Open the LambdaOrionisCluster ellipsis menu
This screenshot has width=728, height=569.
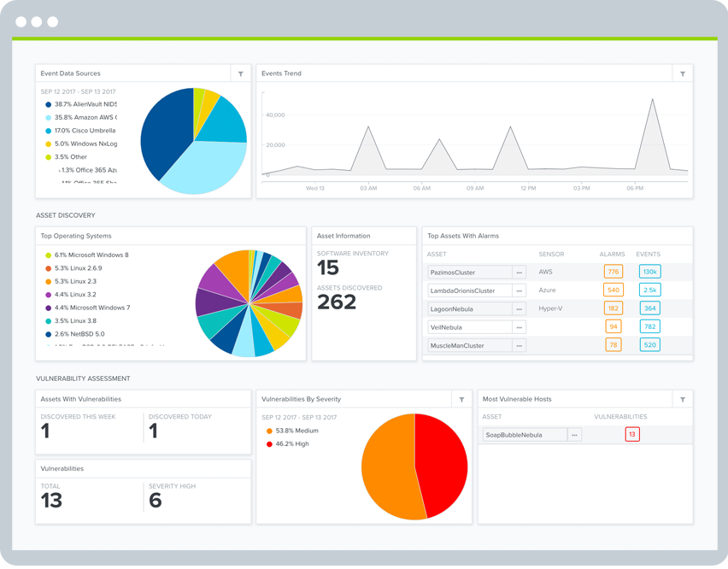519,290
